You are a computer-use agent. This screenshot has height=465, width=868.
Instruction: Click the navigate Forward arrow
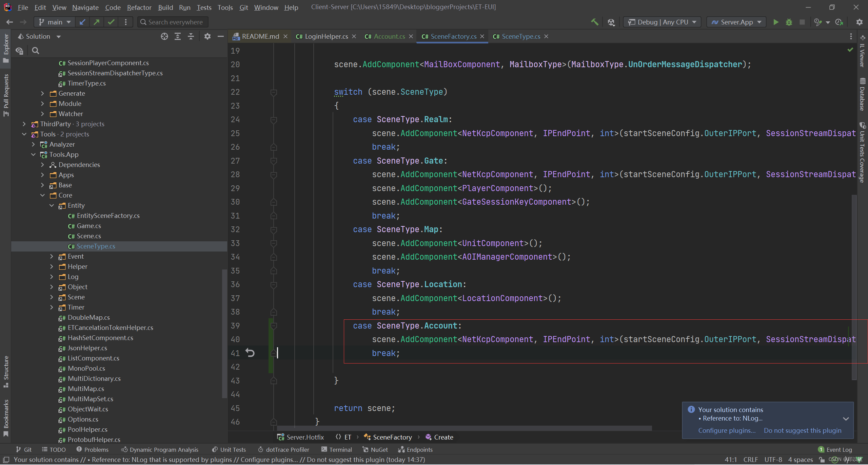pos(23,22)
